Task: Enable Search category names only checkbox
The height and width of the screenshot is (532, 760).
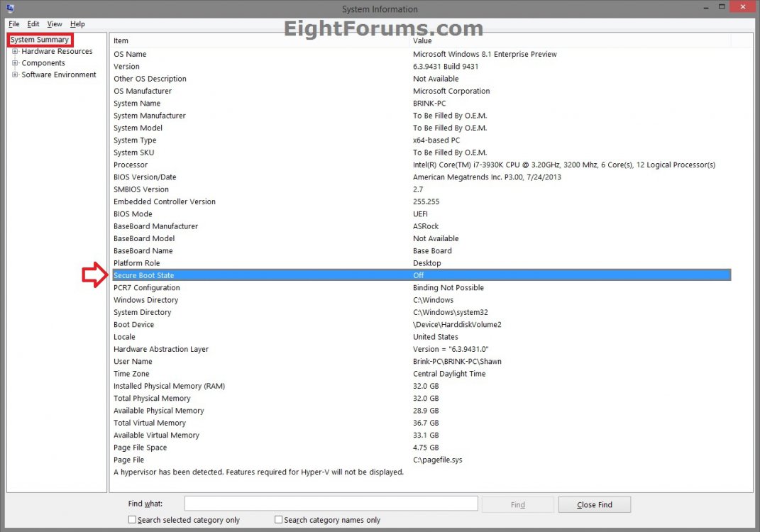Action: coord(278,519)
